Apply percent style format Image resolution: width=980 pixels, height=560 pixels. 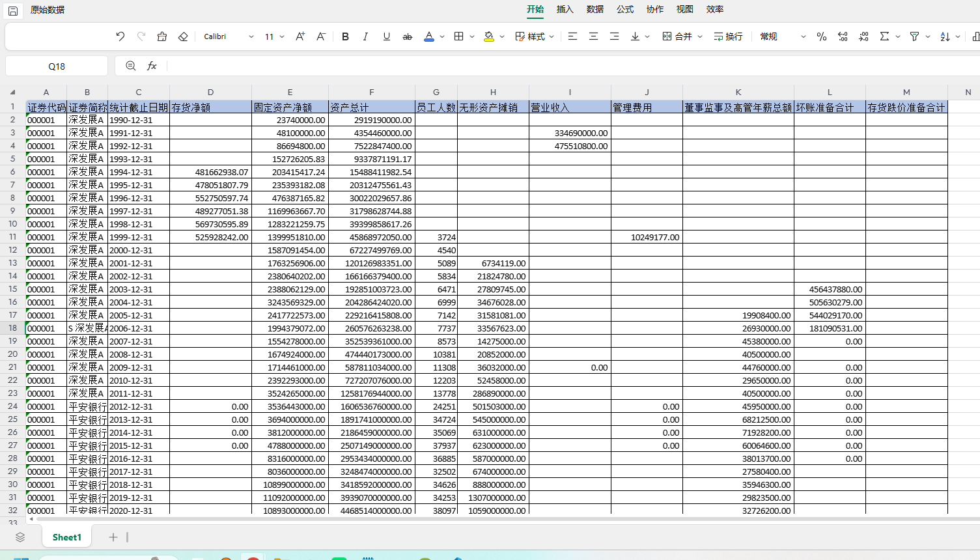click(822, 36)
